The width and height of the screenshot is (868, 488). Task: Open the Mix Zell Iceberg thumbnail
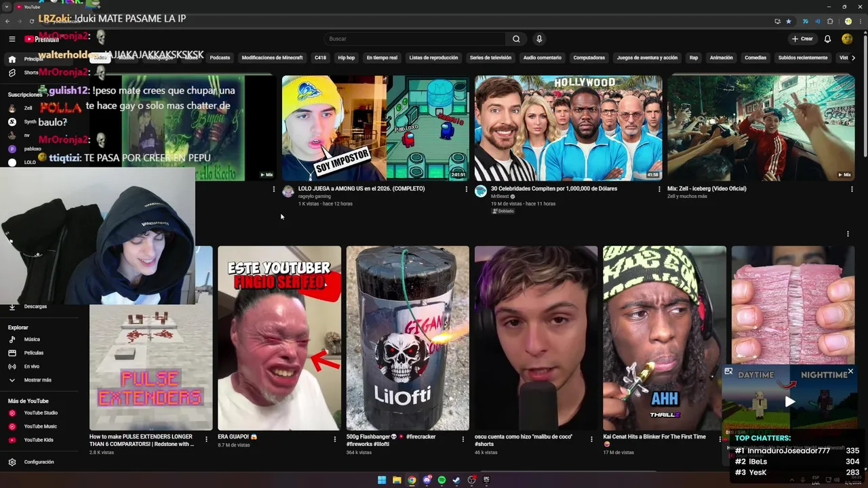coord(761,128)
